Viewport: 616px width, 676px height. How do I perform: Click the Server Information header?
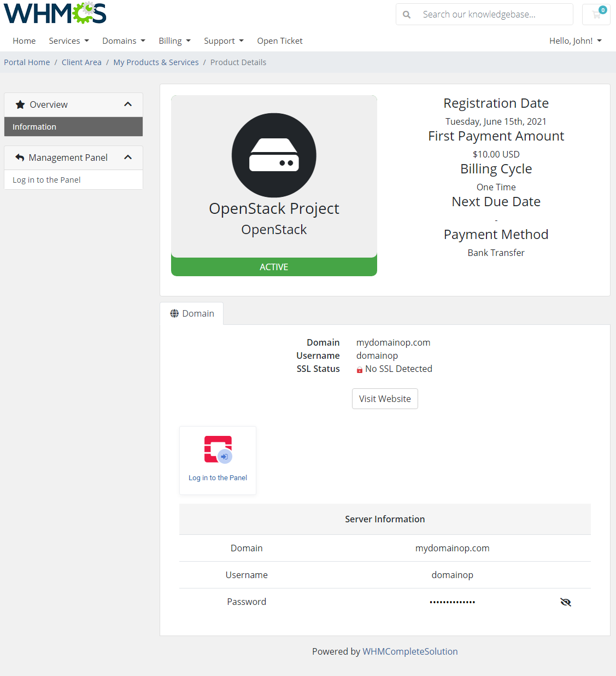coord(385,519)
